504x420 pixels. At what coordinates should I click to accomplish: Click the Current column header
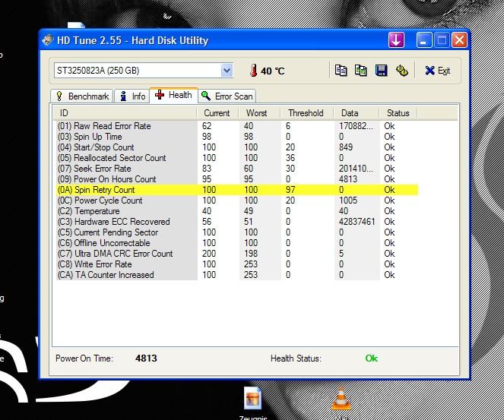click(217, 113)
